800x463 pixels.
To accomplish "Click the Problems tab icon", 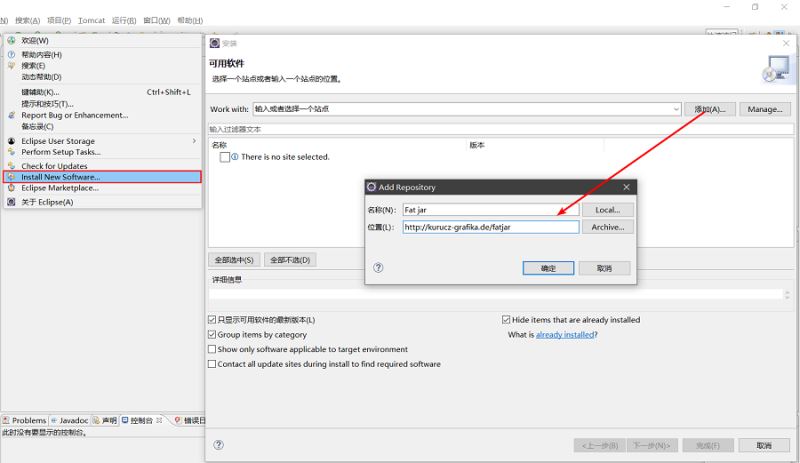I will 6,420.
